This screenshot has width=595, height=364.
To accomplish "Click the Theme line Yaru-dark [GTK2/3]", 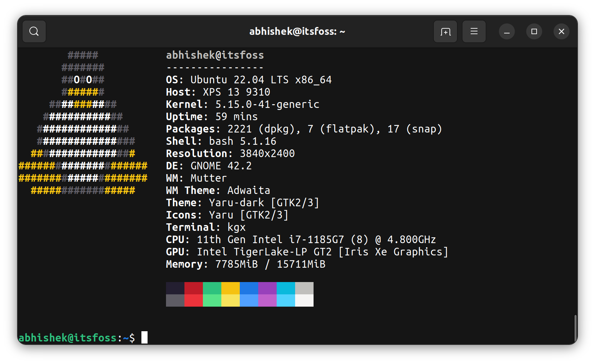I will [243, 202].
